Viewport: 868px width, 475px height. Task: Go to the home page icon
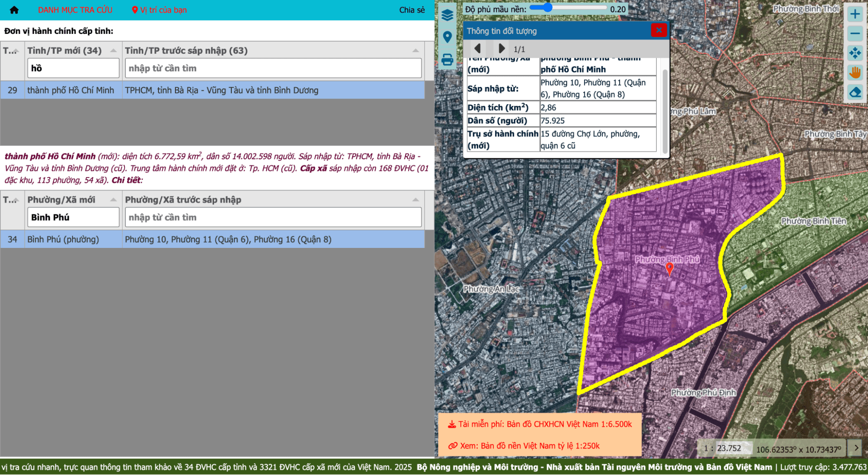pos(14,10)
